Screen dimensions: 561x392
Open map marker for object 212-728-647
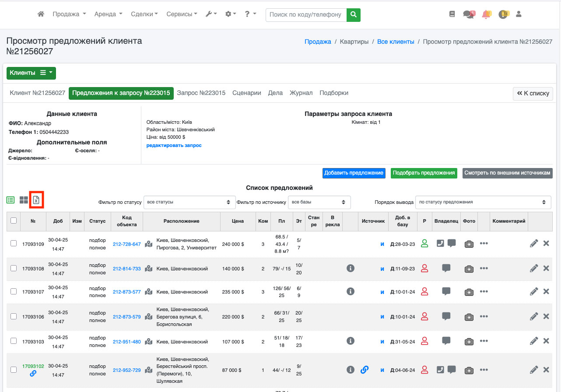[149, 244]
